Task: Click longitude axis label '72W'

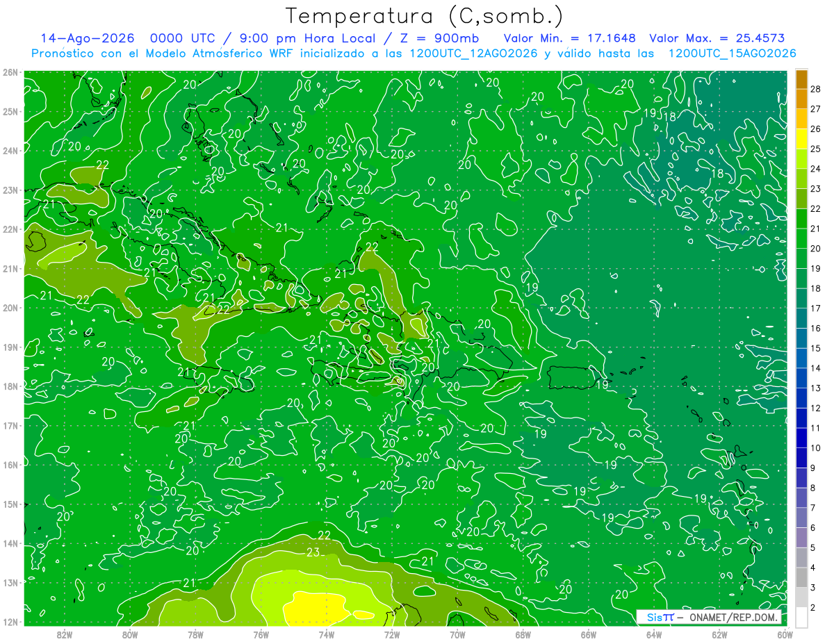Action: point(392,634)
